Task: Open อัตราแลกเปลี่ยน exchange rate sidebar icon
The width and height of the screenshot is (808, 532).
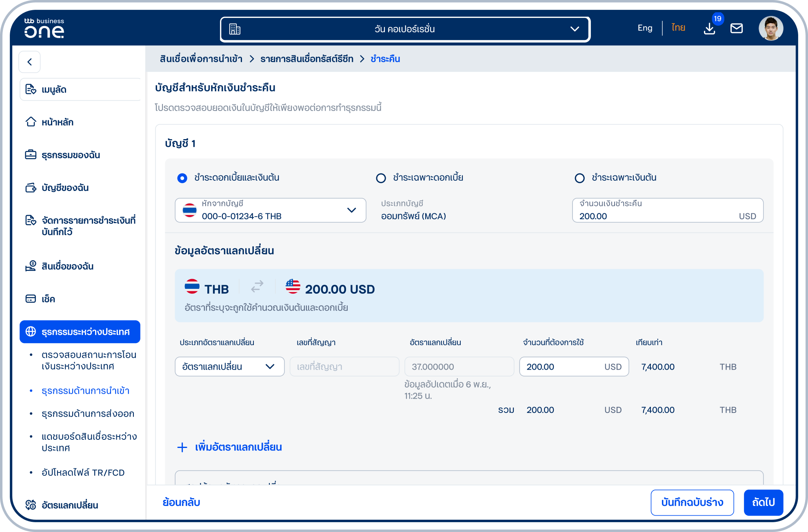Action: (x=31, y=505)
